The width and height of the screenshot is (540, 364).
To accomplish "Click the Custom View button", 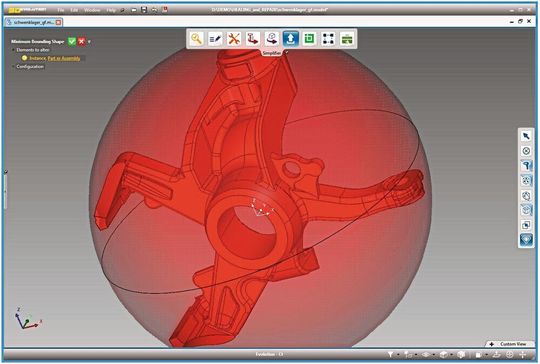I will click(x=509, y=344).
